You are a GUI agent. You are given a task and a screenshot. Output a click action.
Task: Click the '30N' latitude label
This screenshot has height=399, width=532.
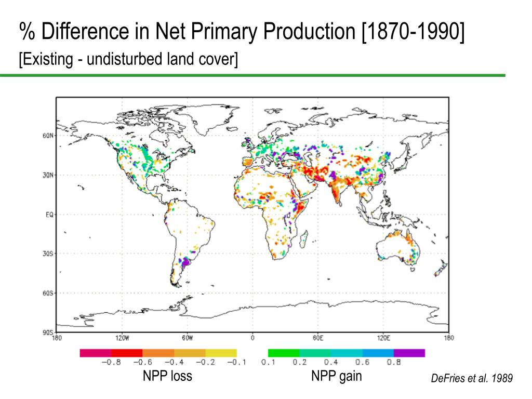click(48, 175)
